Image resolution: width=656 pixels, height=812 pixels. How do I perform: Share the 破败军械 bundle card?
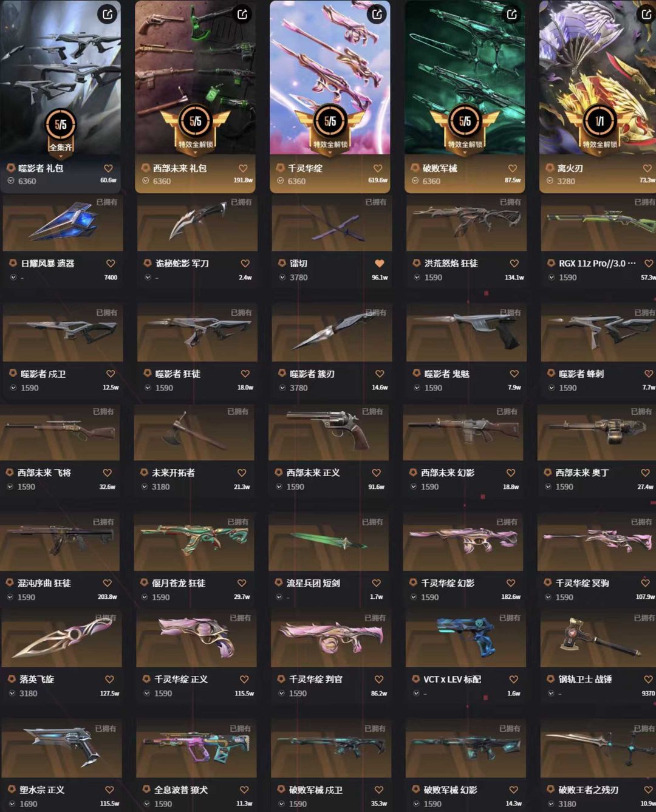(512, 14)
